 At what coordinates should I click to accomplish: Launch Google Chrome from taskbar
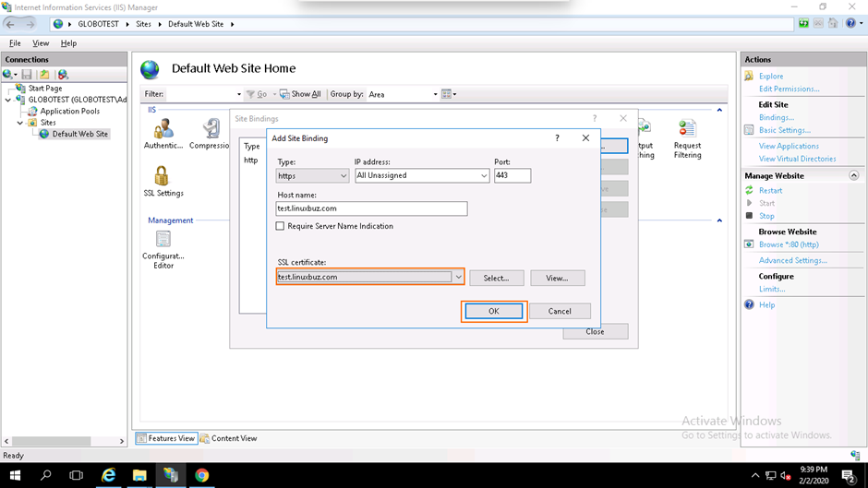(x=201, y=475)
